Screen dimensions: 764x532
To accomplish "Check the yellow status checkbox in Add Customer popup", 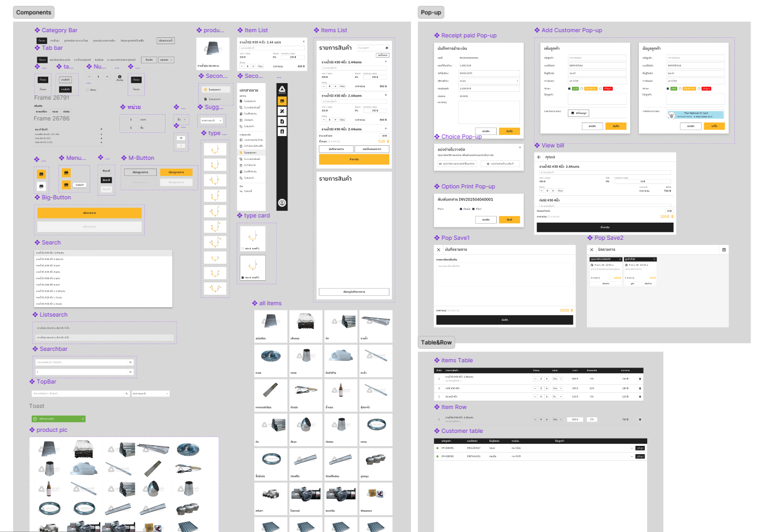I will click(x=581, y=88).
